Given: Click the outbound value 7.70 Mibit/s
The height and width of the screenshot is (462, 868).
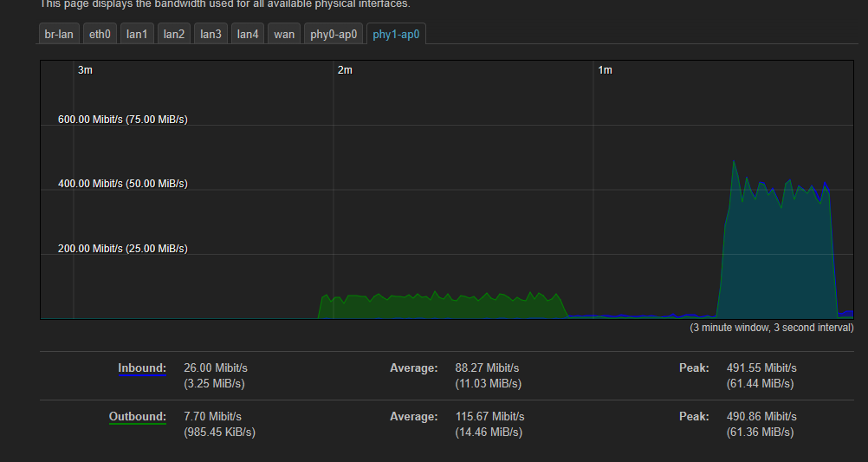Looking at the screenshot, I should (x=212, y=416).
